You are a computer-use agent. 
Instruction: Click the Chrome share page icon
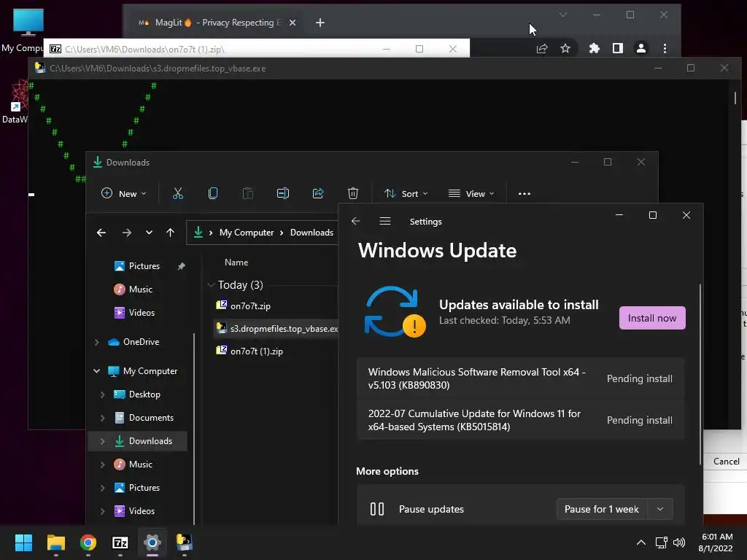click(x=542, y=48)
